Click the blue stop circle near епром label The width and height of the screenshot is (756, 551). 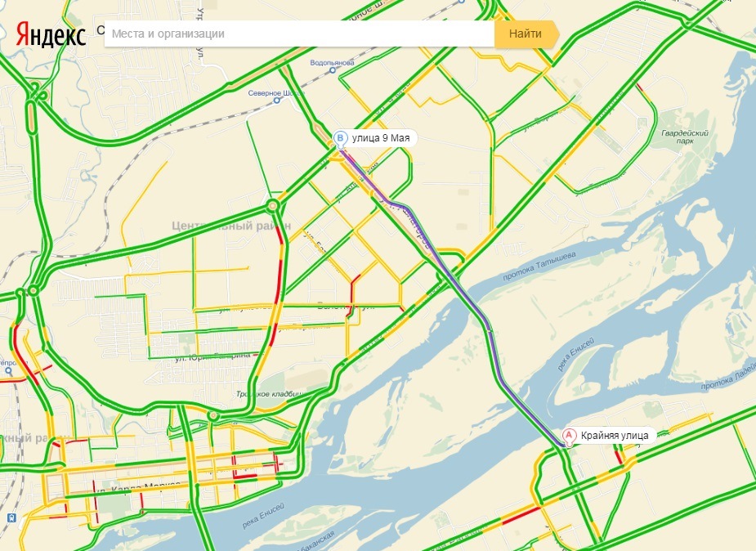(9, 371)
